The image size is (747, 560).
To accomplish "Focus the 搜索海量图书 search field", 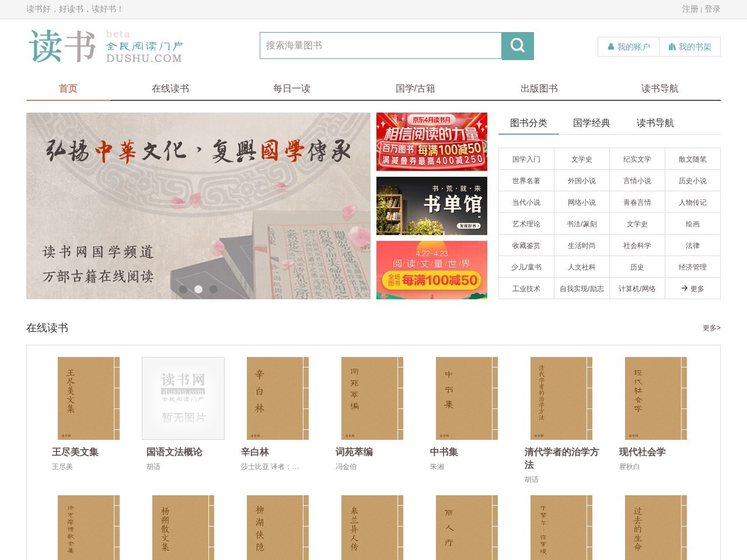I will click(381, 45).
